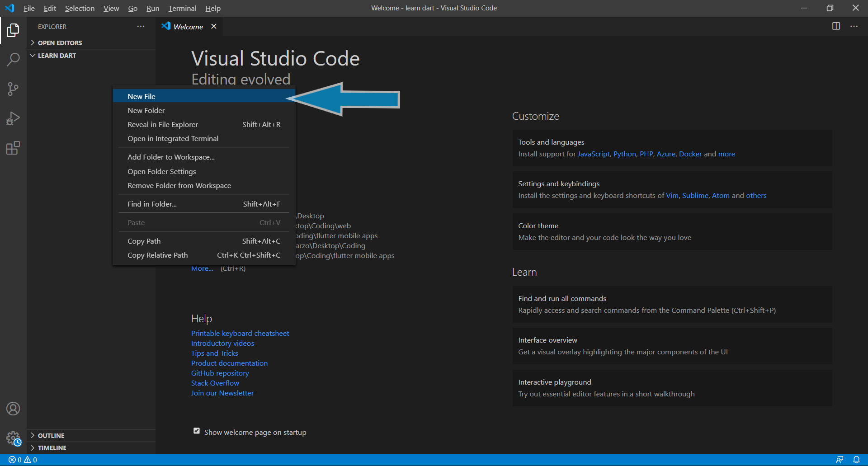Click the Docker support link
This screenshot has height=466, width=868.
(x=690, y=154)
